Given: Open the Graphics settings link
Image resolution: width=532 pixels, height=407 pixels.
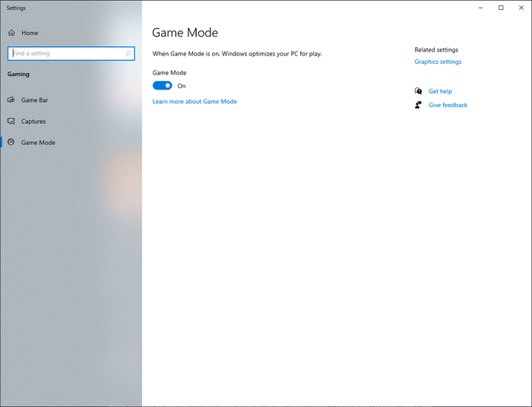Looking at the screenshot, I should tap(438, 62).
